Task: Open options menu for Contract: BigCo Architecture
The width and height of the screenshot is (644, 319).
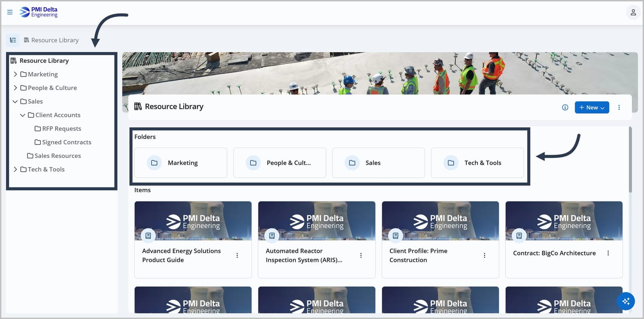Action: [608, 253]
